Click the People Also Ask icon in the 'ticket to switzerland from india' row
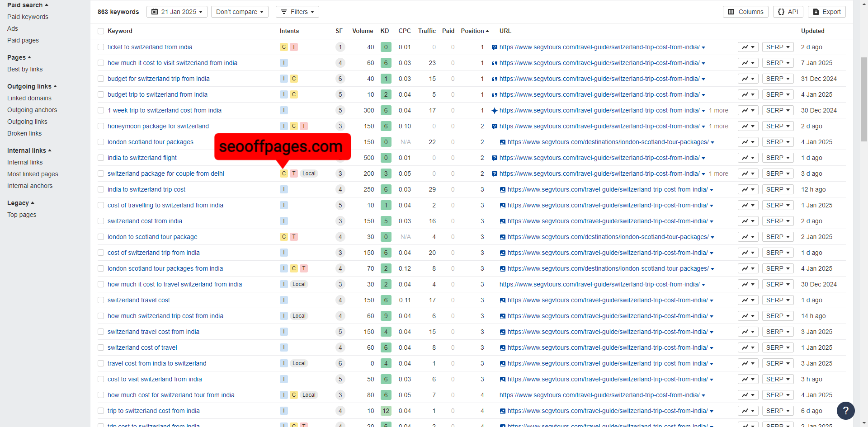 pyautogui.click(x=494, y=47)
